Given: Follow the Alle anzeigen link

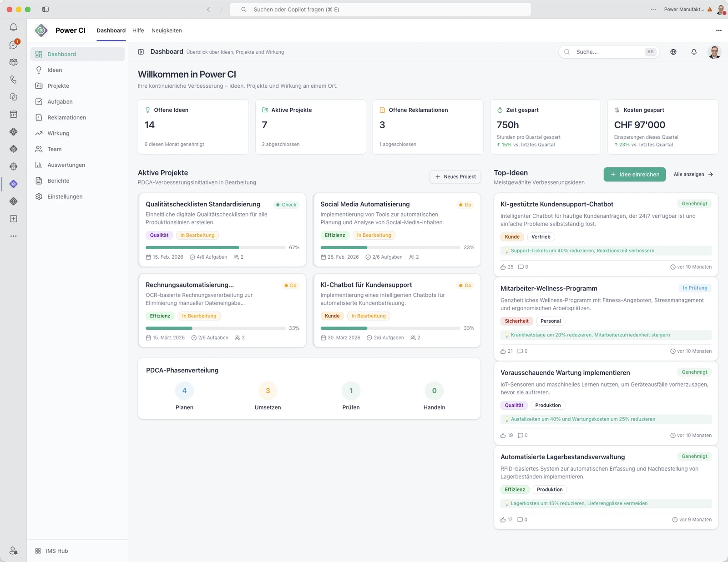Looking at the screenshot, I should 693,175.
